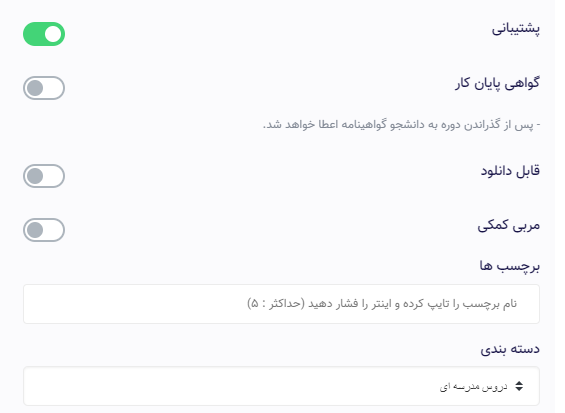This screenshot has height=413, width=565.
Task: Click the مربی کمکی label
Action: pyautogui.click(x=509, y=226)
